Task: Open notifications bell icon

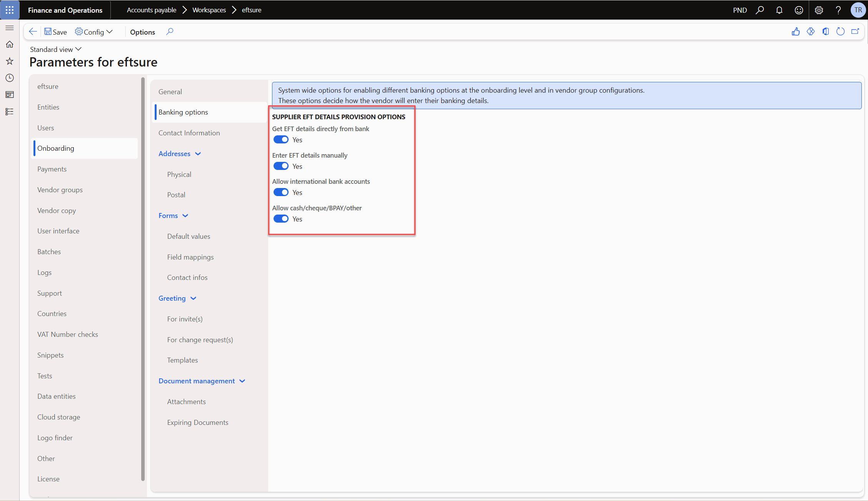Action: [779, 10]
